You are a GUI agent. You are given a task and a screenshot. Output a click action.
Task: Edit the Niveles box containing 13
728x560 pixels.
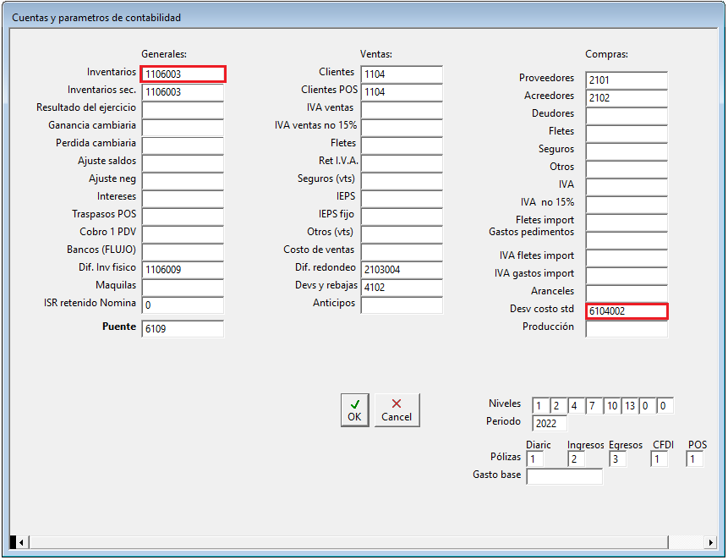pos(630,406)
